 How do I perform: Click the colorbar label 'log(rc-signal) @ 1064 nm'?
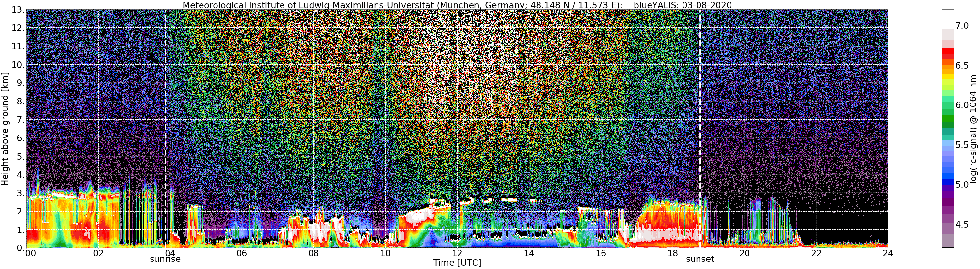pos(973,129)
